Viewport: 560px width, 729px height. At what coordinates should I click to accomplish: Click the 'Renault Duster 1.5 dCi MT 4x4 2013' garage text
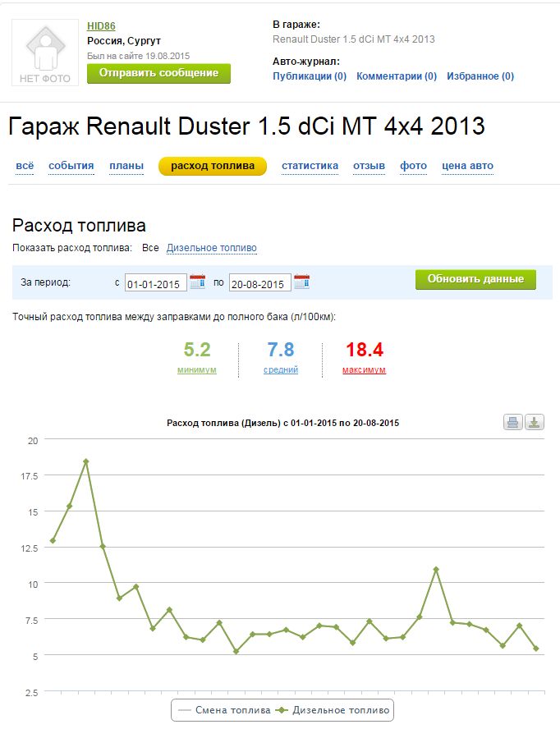point(353,39)
